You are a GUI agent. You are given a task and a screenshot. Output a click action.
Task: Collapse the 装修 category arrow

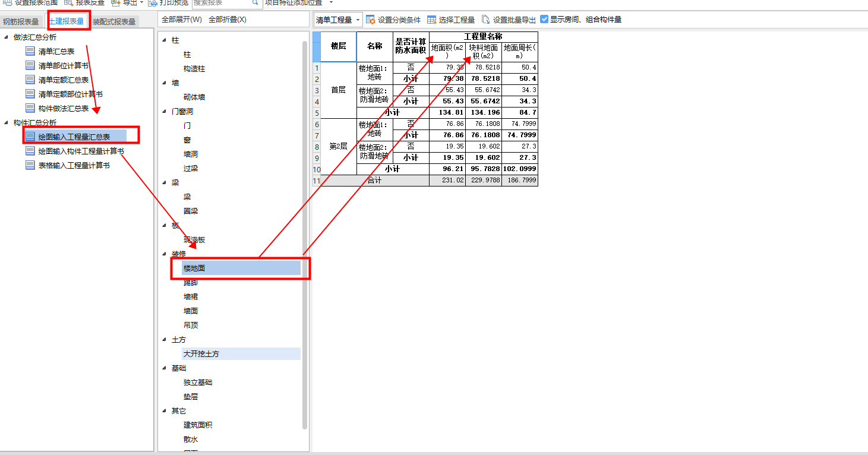(x=165, y=254)
